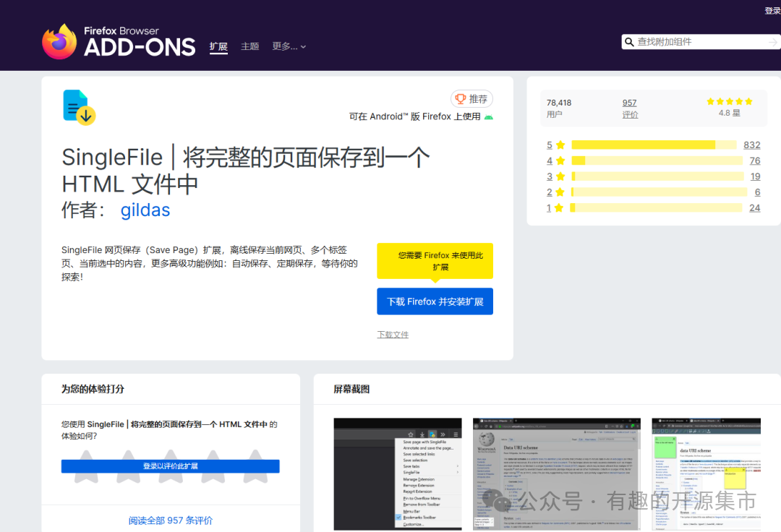
Task: Type in the 查找附加组件 search field
Action: pos(698,42)
